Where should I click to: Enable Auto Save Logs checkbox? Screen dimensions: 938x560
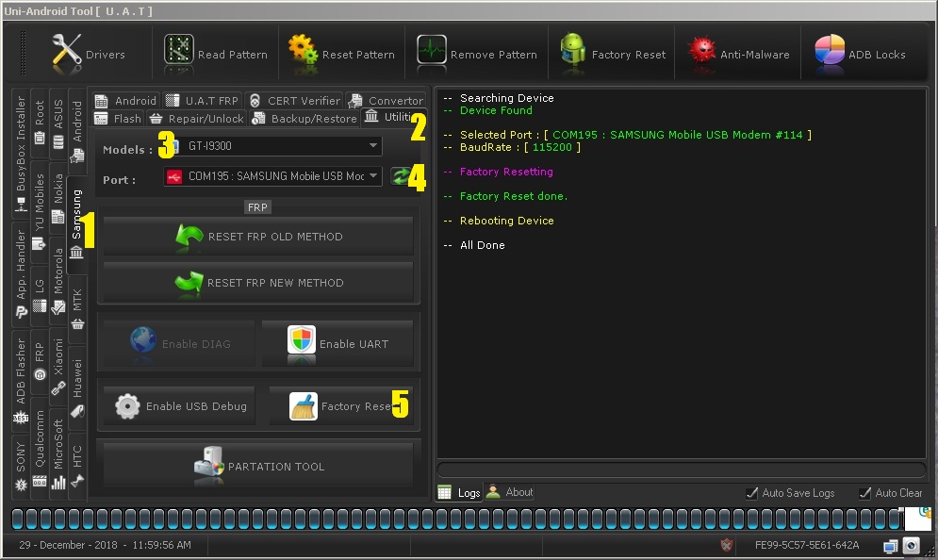[752, 493]
